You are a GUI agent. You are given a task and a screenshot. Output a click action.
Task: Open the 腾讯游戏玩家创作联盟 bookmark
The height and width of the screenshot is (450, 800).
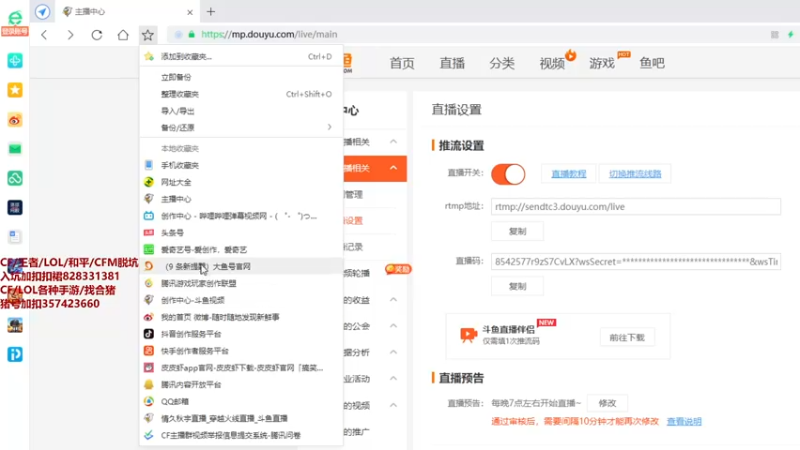pos(241,283)
